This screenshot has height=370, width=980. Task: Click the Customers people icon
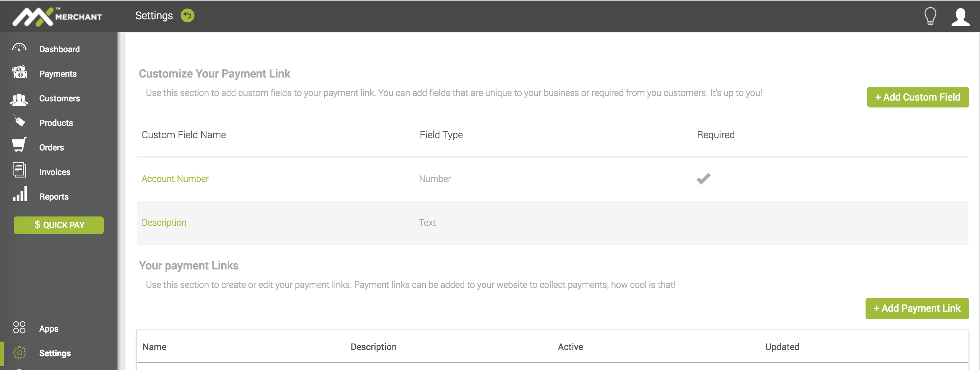[x=19, y=99]
